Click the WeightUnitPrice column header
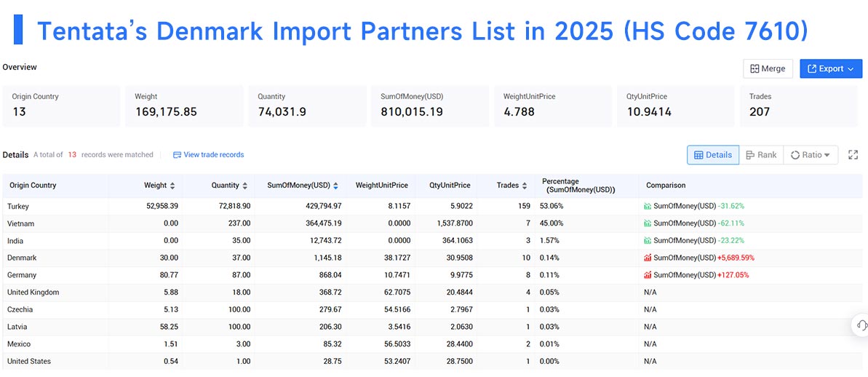868x377 pixels. [x=381, y=186]
